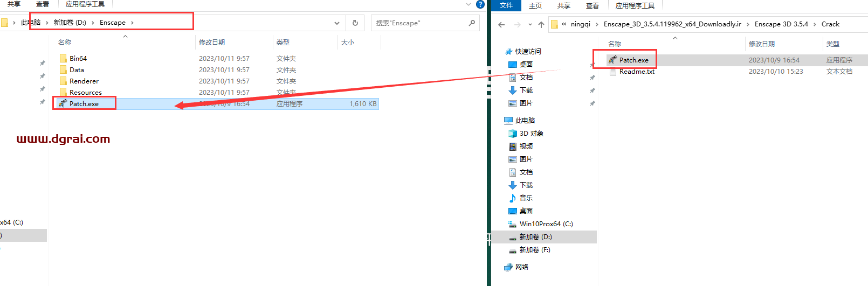This screenshot has height=286, width=868.
Task: Open Downloads (下载) under This PC
Action: click(x=521, y=185)
